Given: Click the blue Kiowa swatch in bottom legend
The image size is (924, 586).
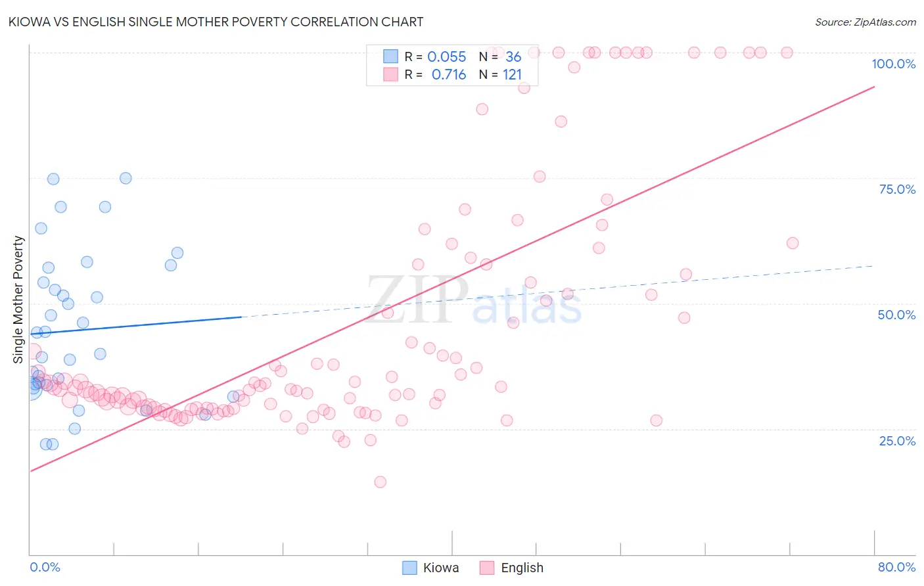Looking at the screenshot, I should pyautogui.click(x=409, y=568).
